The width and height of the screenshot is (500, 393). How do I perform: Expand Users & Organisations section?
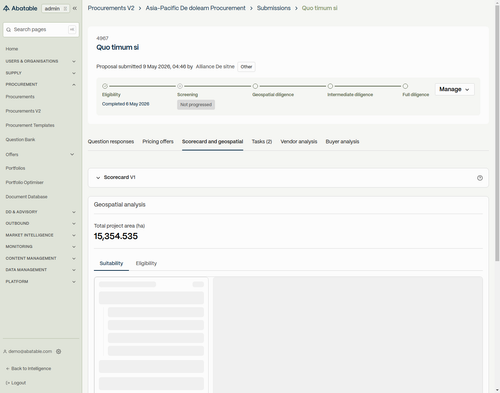point(40,61)
